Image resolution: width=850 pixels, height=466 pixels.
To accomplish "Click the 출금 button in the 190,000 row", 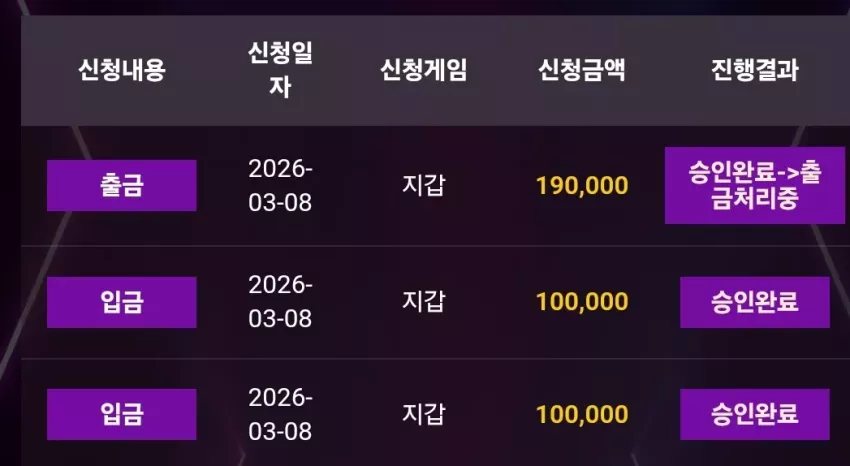I will point(121,185).
